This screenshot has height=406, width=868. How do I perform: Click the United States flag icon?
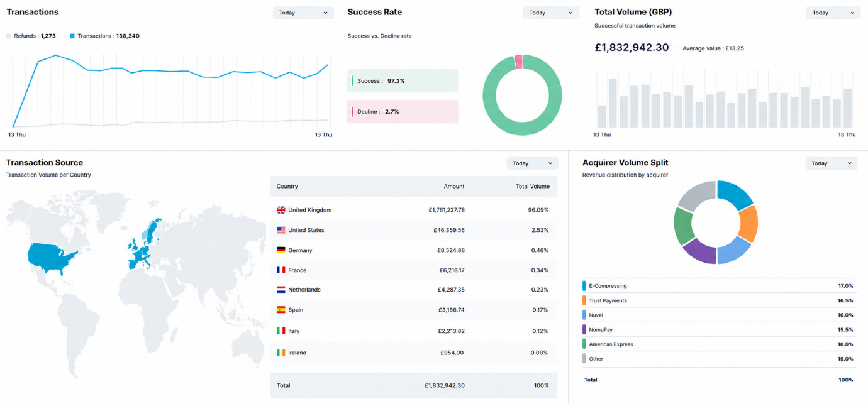281,230
